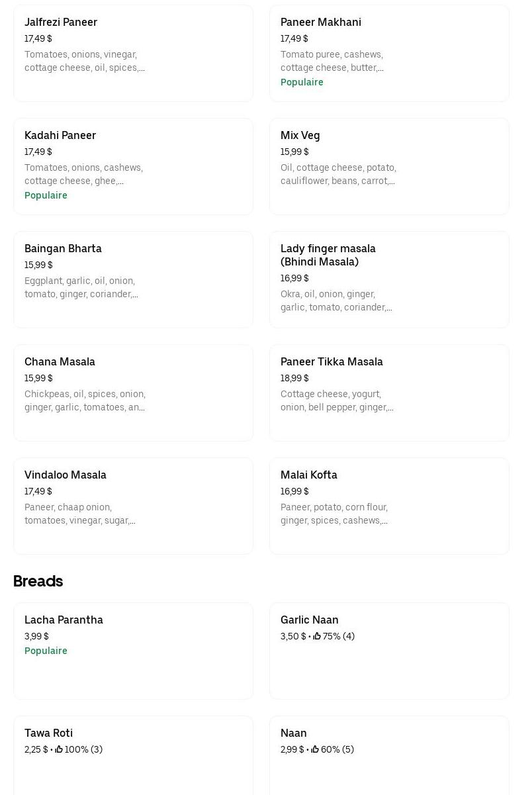The height and width of the screenshot is (795, 532).
Task: Click thumbs-up icon on Garlic Naan
Action: coord(317,636)
